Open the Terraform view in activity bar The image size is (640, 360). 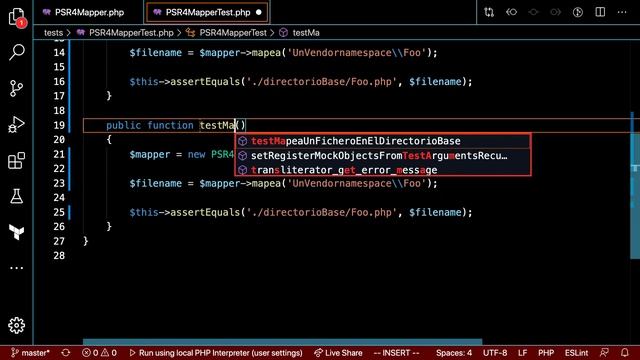[x=17, y=232]
